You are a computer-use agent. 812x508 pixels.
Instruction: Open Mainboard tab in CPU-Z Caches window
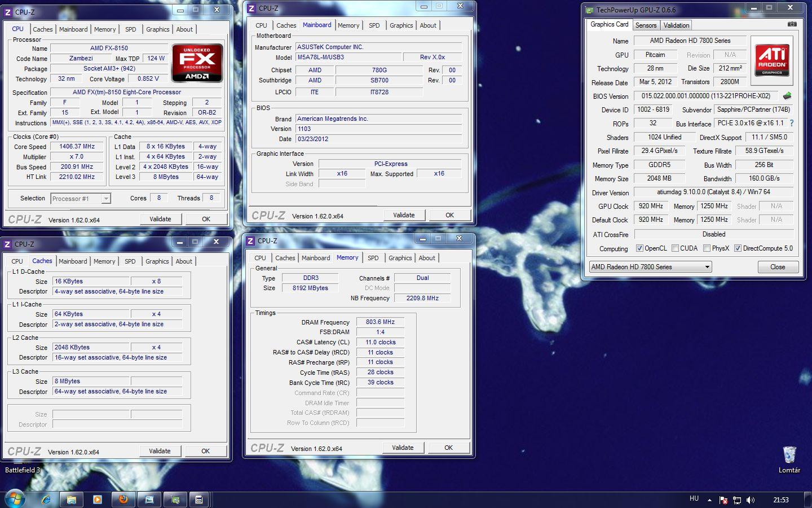(73, 261)
